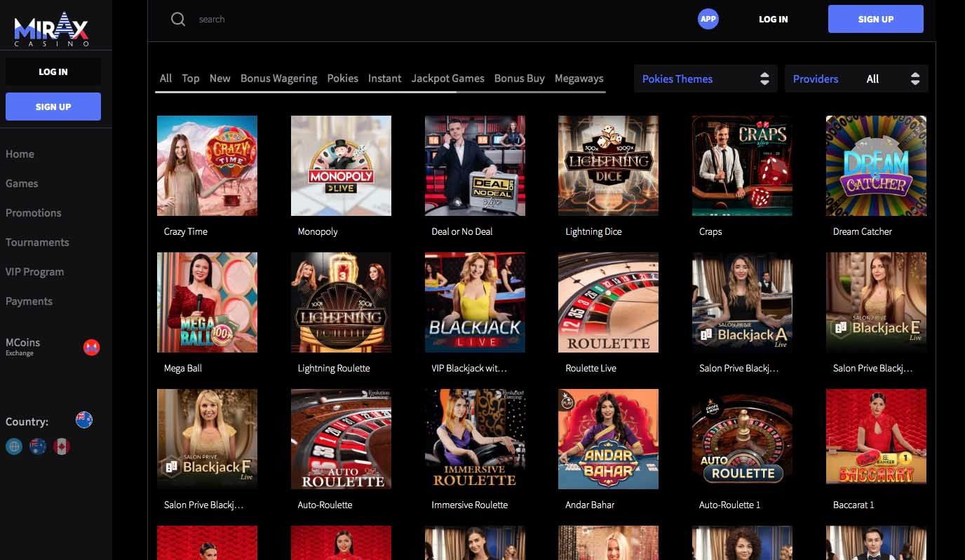Viewport: 965px width, 560px height.
Task: Select the All games tab
Action: 166,78
